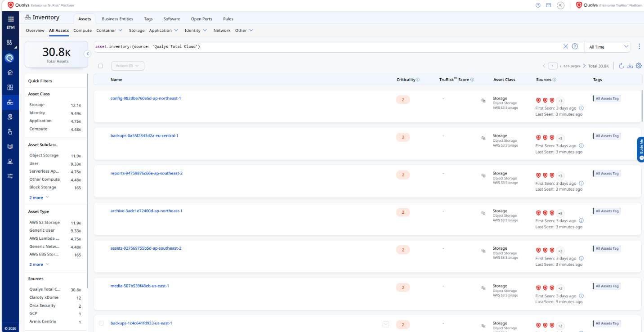Switch to the Tags tab
The image size is (644, 332).
(148, 19)
